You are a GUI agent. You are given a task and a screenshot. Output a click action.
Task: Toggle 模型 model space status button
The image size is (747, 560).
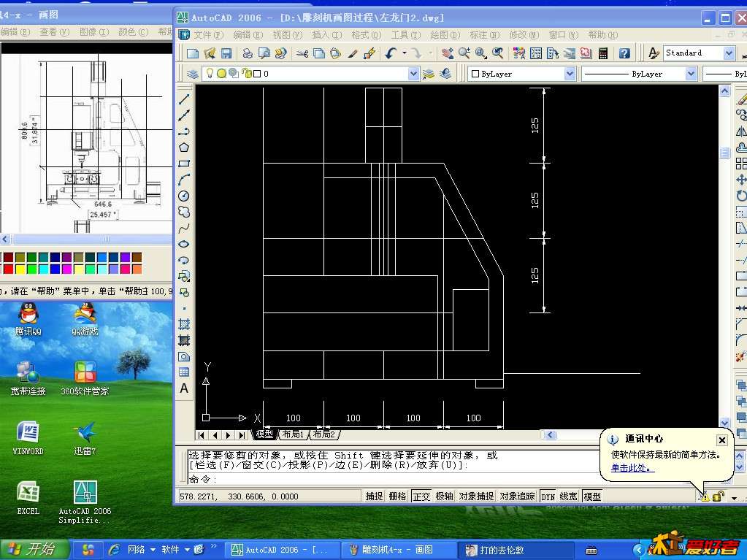592,496
